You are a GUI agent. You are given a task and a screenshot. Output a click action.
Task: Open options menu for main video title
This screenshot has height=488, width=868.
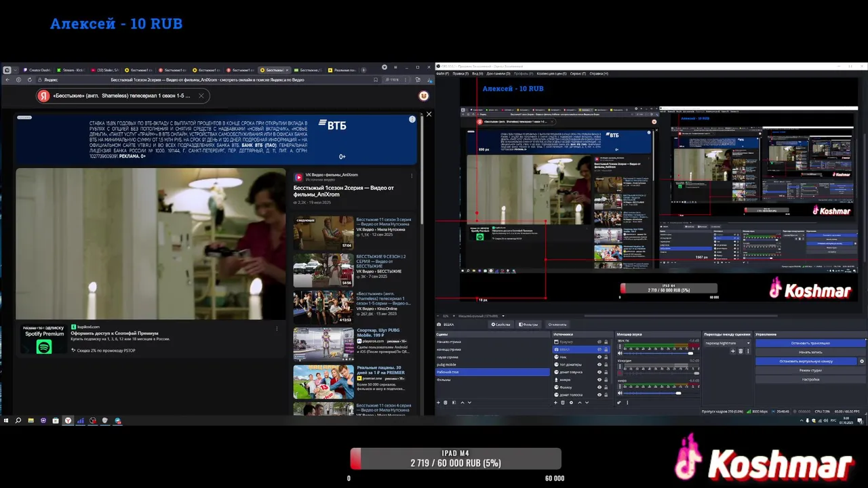coord(412,175)
